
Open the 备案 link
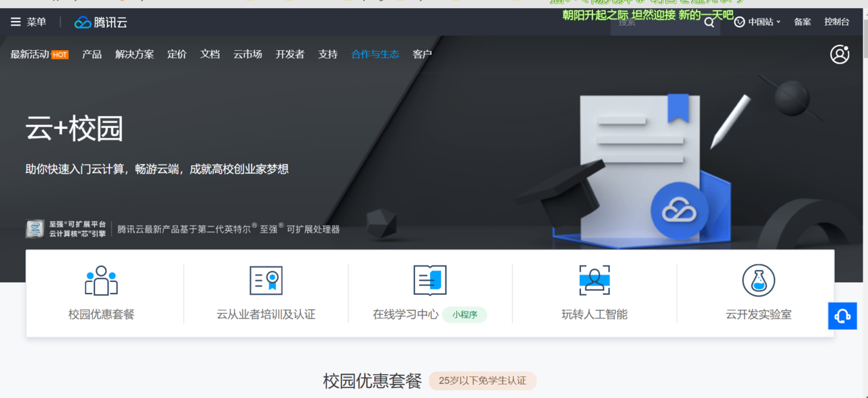(x=803, y=22)
